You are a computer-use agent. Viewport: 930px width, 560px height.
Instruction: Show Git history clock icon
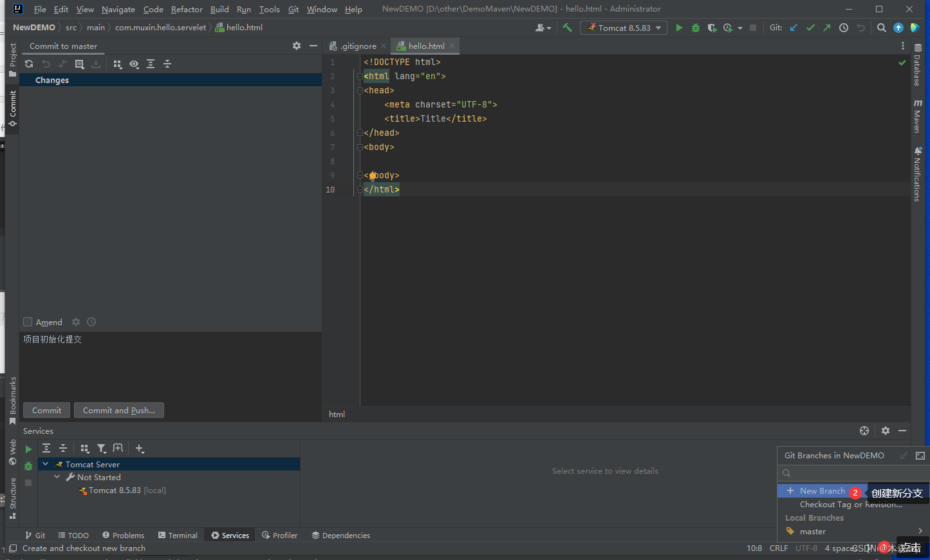click(x=844, y=28)
